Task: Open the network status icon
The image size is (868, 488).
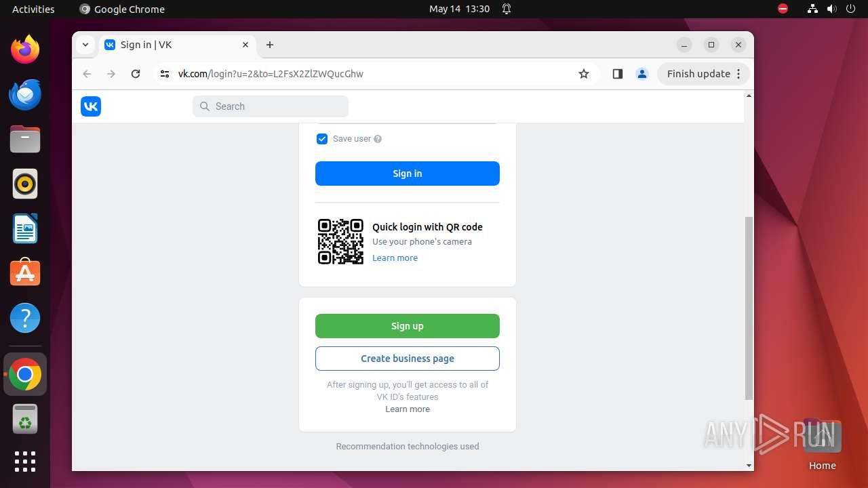Action: (812, 9)
